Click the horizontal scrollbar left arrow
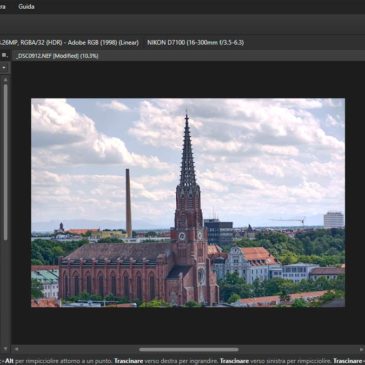 click(x=16, y=349)
